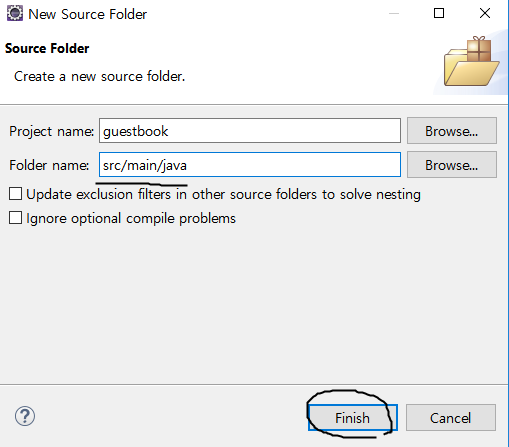Click the 'Folder name:' label

pyautogui.click(x=49, y=165)
